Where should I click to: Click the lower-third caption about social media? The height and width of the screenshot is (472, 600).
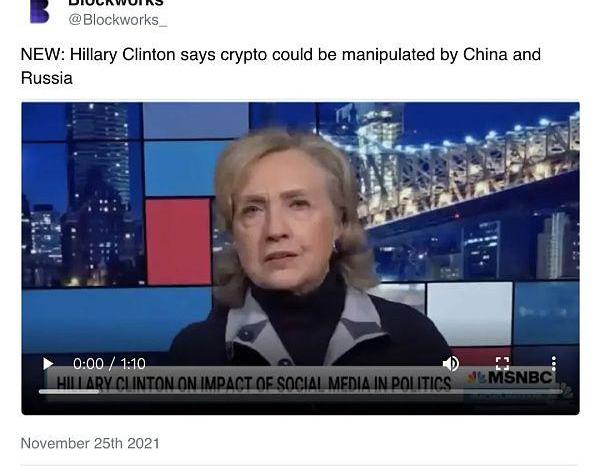[x=253, y=384]
